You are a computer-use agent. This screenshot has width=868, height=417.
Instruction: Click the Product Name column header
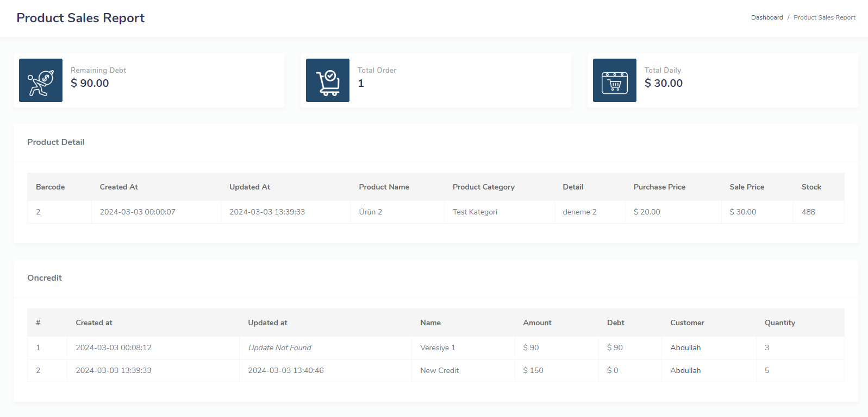coord(384,187)
